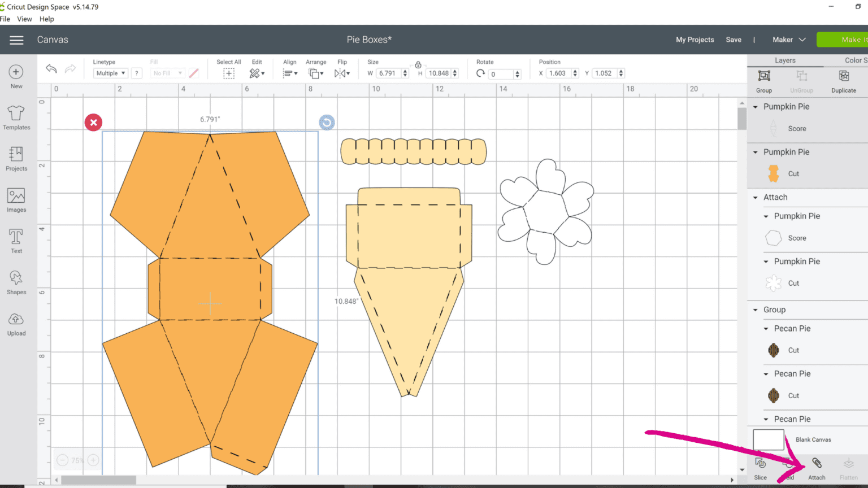
Task: Toggle the size lock aspect ratio icon
Action: pos(418,64)
